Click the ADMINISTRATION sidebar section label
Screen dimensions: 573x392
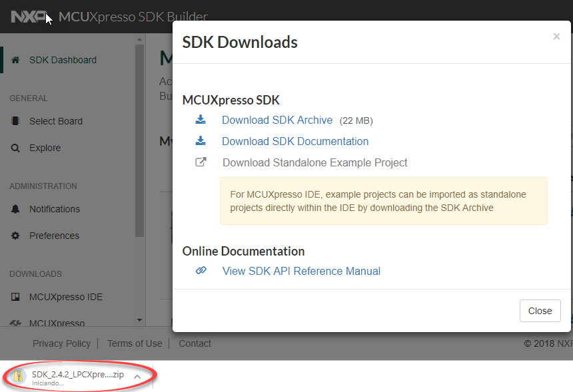tap(43, 186)
